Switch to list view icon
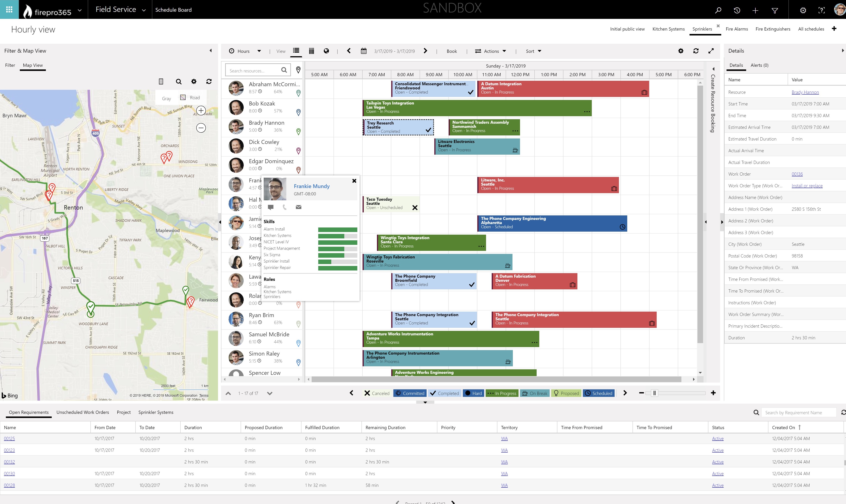This screenshot has width=846, height=504. (296, 51)
